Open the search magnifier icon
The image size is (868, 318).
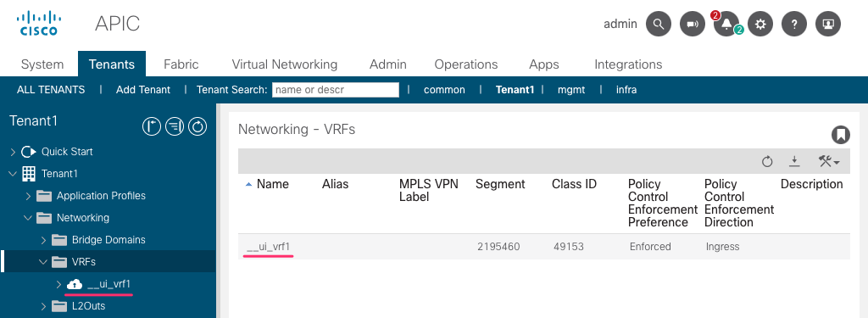tap(658, 24)
